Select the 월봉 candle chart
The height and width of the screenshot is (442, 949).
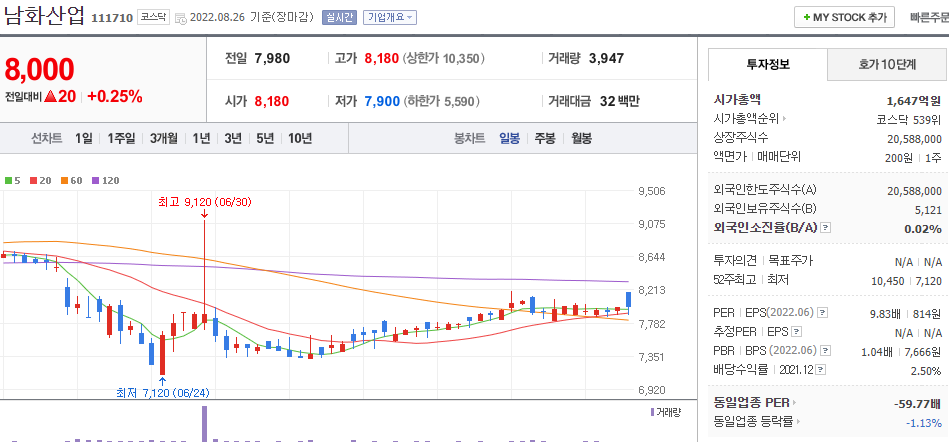pos(582,138)
